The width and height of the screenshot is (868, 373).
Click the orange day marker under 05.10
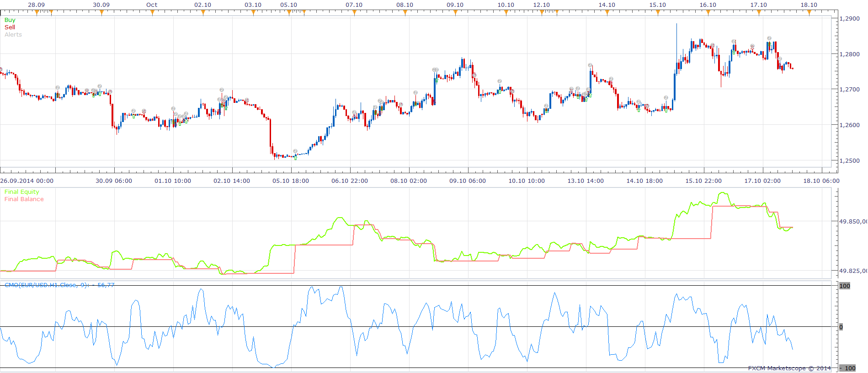289,13
